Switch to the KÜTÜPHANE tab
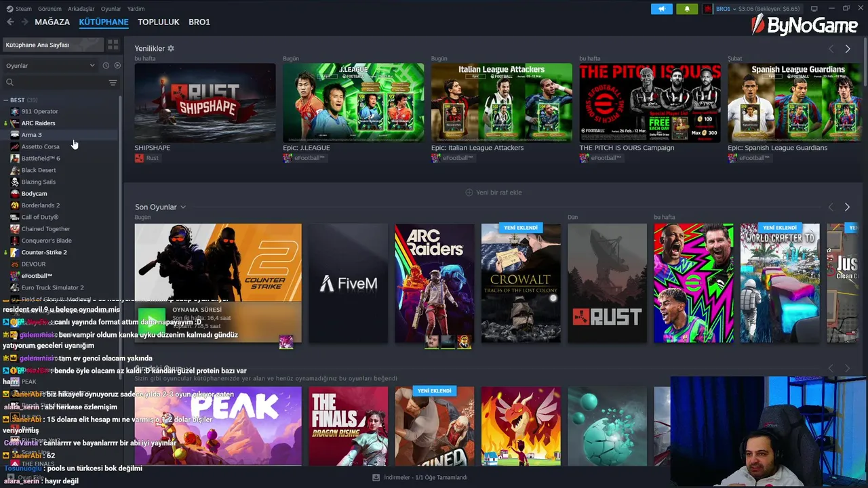Viewport: 868px width, 488px height. pos(104,22)
